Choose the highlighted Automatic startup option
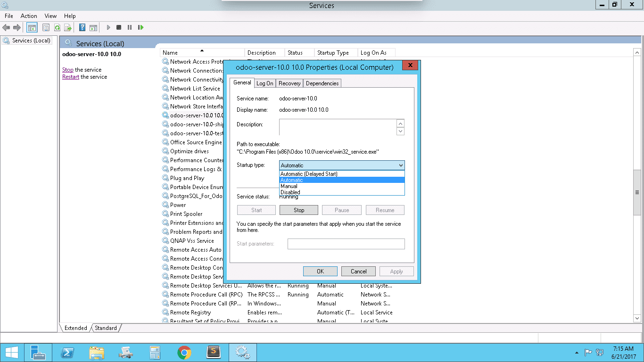Image resolution: width=644 pixels, height=362 pixels. 342,180
